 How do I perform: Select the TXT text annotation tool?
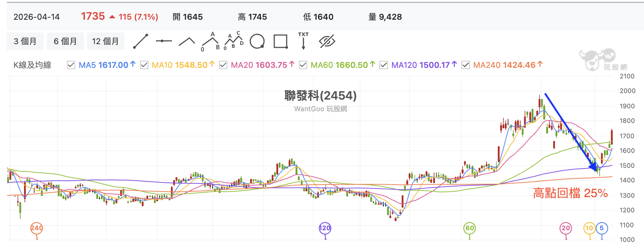click(303, 41)
